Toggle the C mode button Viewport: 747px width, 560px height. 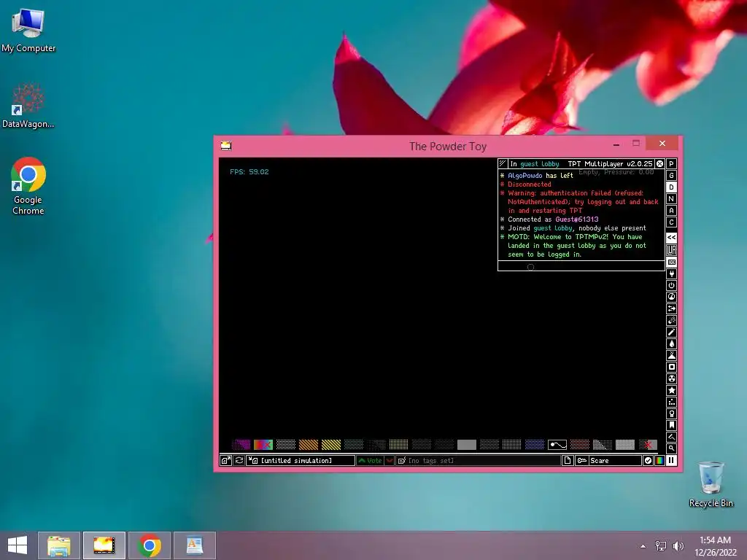671,222
